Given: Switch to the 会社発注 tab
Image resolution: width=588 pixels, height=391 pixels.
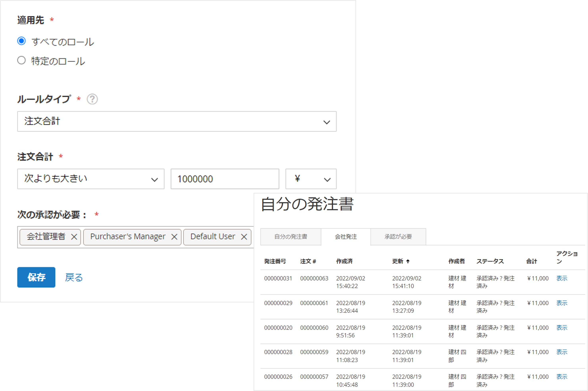Looking at the screenshot, I should point(346,237).
